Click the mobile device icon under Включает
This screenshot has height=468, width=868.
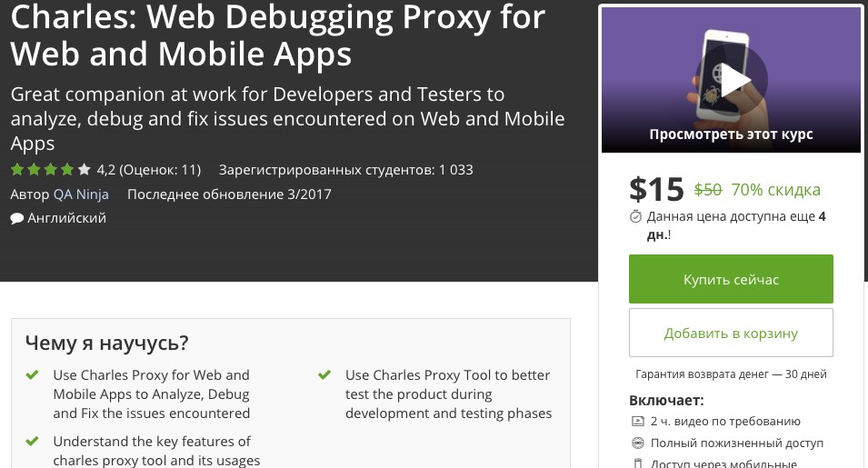coord(637,463)
